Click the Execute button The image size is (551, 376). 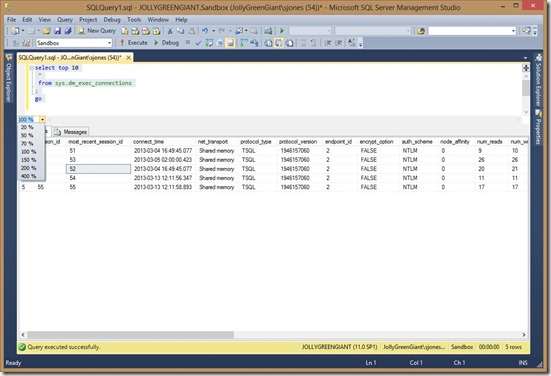pyautogui.click(x=134, y=43)
